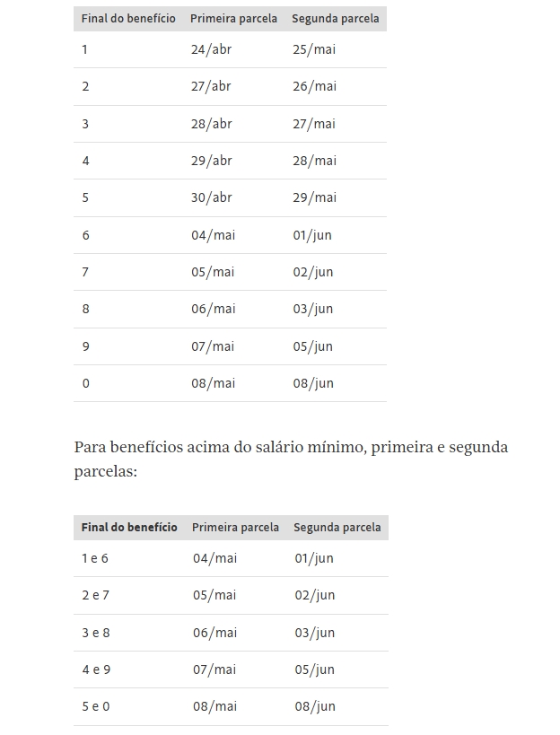Click the "Final do benefício" header in the lower table
The image size is (560, 735).
coord(129,528)
